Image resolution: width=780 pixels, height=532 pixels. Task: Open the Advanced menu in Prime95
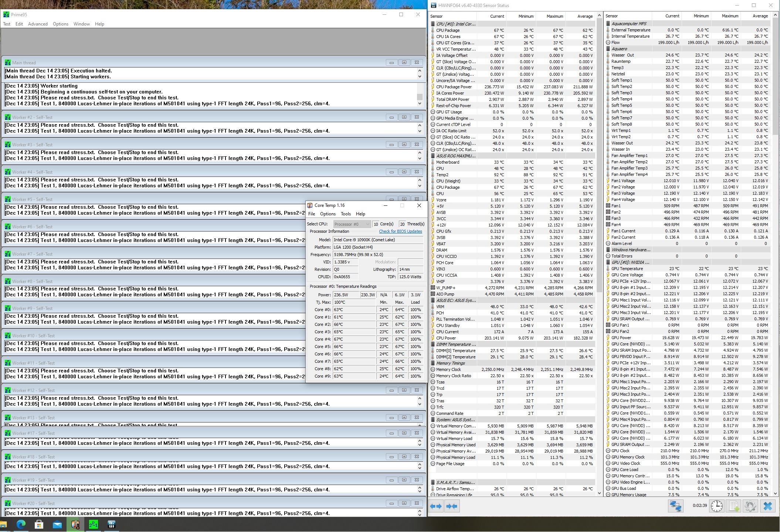tap(38, 24)
